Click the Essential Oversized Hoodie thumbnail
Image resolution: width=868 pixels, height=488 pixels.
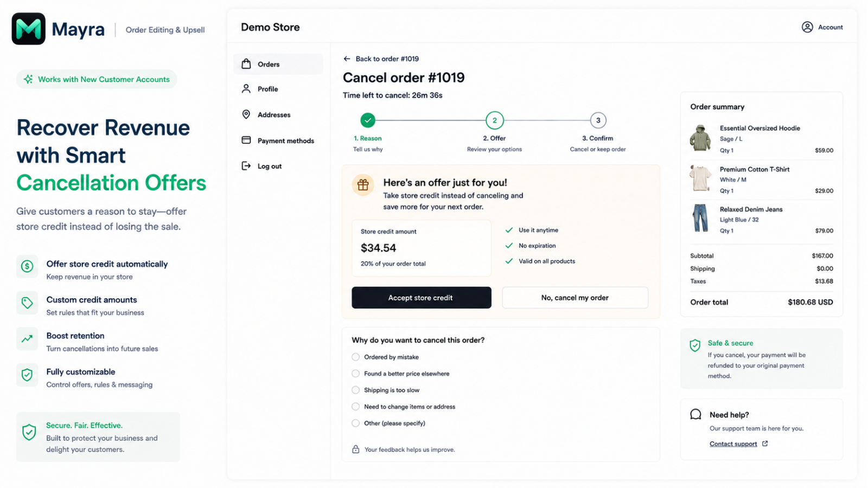click(x=700, y=138)
